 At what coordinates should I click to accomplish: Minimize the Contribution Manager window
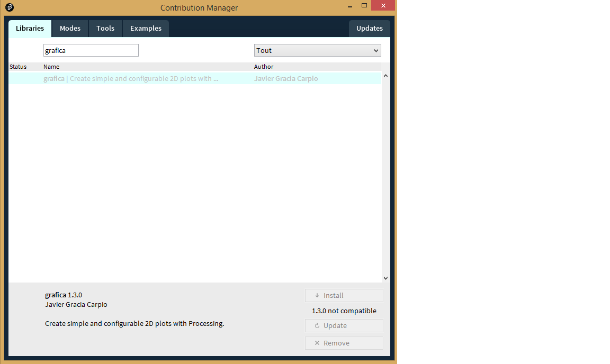349,6
